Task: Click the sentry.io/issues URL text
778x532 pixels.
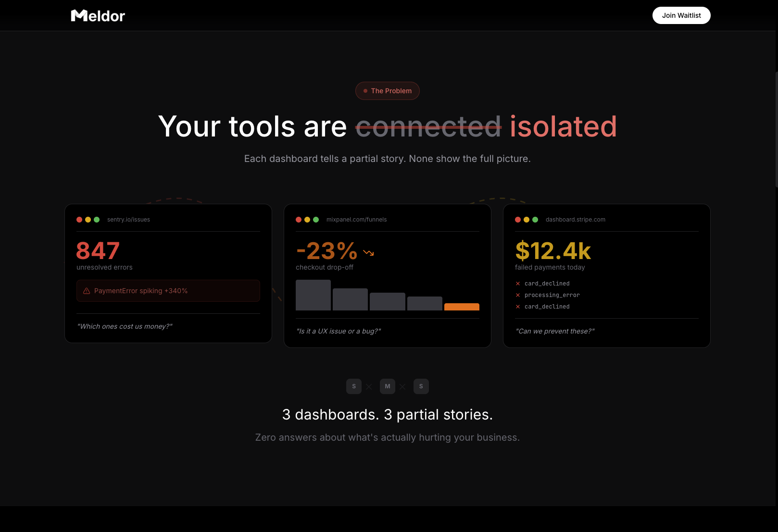Action: coord(128,220)
